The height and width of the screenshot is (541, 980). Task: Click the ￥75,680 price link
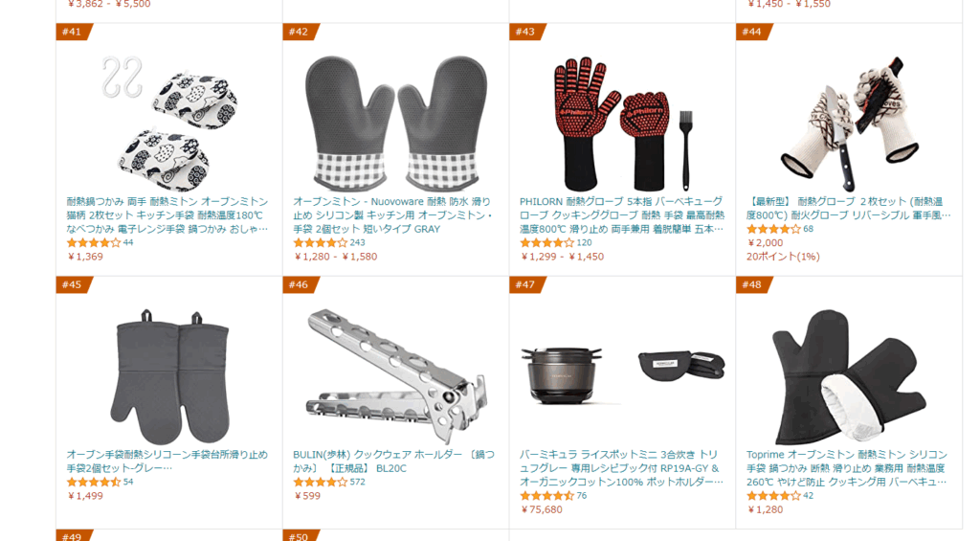point(542,509)
